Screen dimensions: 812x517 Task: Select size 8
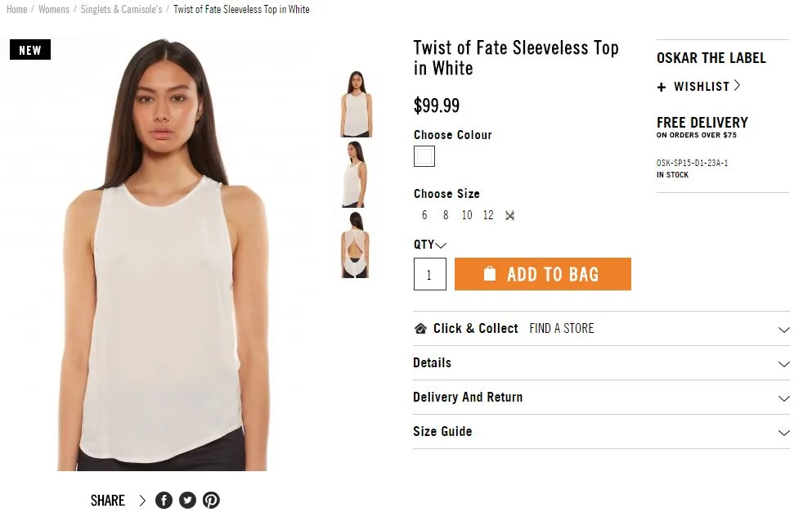click(446, 216)
